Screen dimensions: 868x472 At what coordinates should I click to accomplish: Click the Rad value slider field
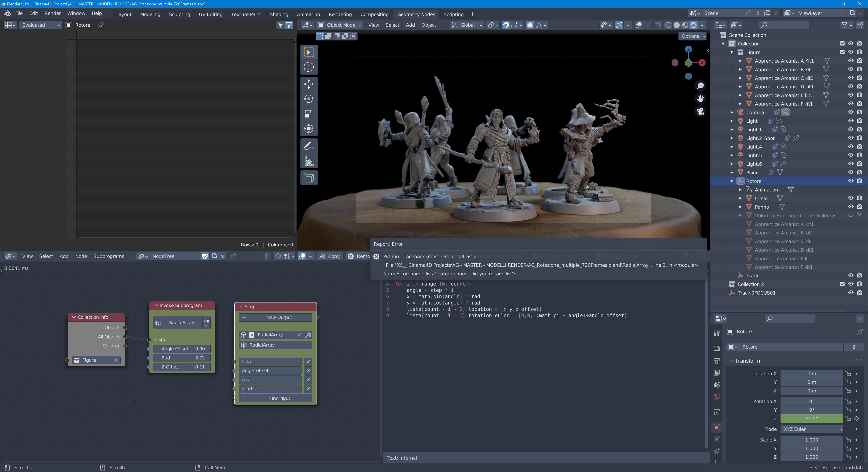pos(182,358)
